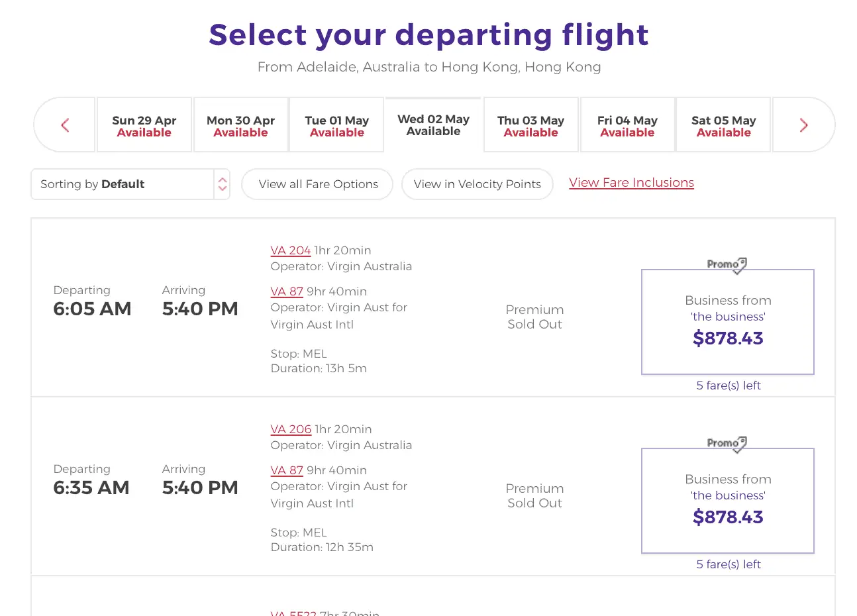857x616 pixels.
Task: Select the Mon 30 Apr date tab
Action: click(x=240, y=125)
